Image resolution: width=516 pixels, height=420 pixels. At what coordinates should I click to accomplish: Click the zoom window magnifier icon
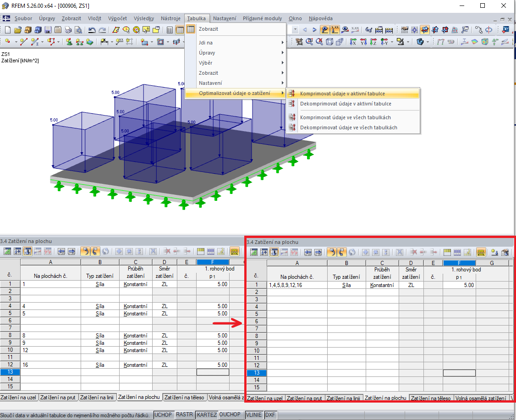(x=309, y=42)
